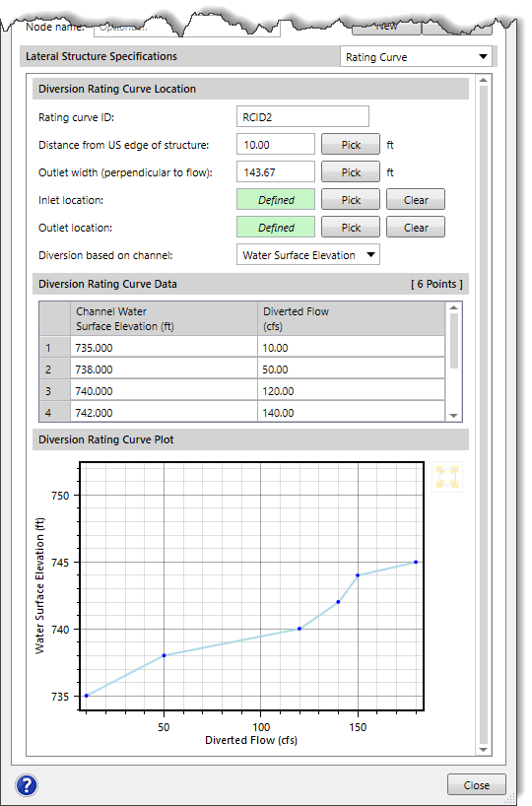Open Diversion based on channel dropdown
This screenshot has width=532, height=806.
pos(308,255)
